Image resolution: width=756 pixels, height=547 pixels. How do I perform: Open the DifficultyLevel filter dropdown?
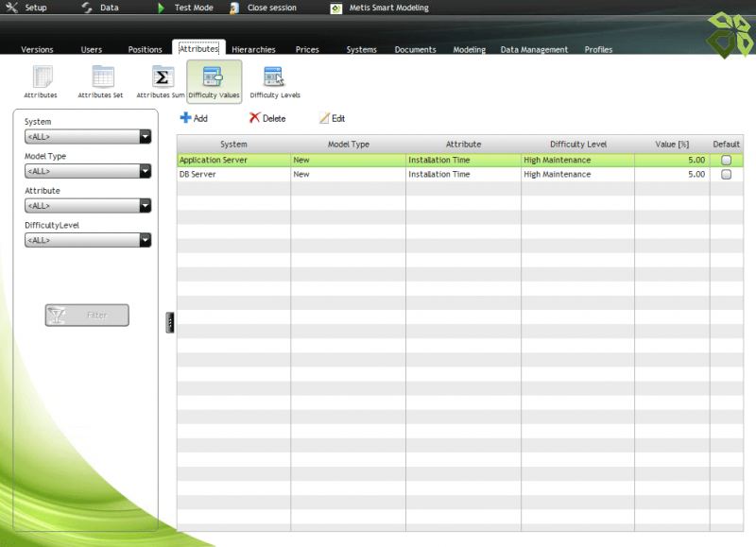pos(145,241)
